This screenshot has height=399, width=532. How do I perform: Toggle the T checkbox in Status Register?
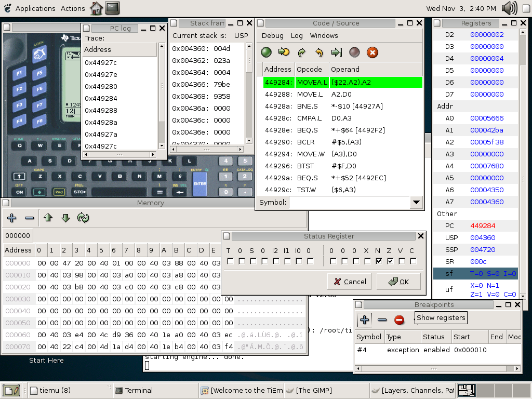[230, 261]
